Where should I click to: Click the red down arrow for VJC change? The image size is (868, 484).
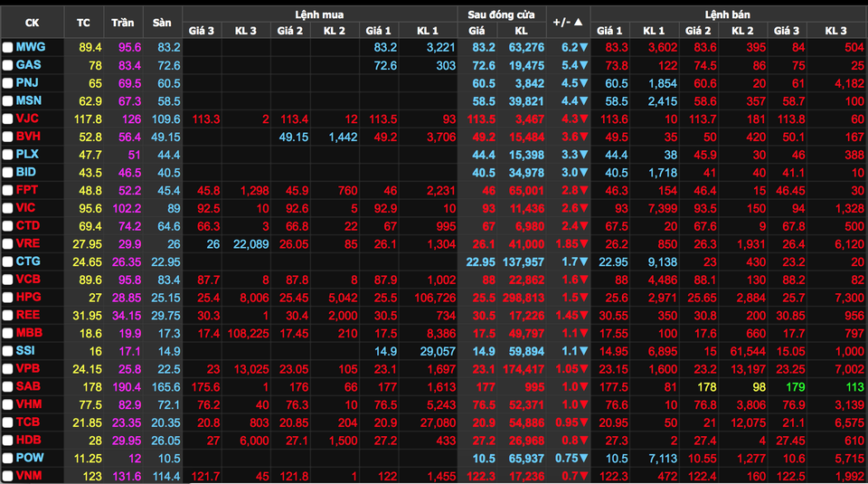[584, 119]
